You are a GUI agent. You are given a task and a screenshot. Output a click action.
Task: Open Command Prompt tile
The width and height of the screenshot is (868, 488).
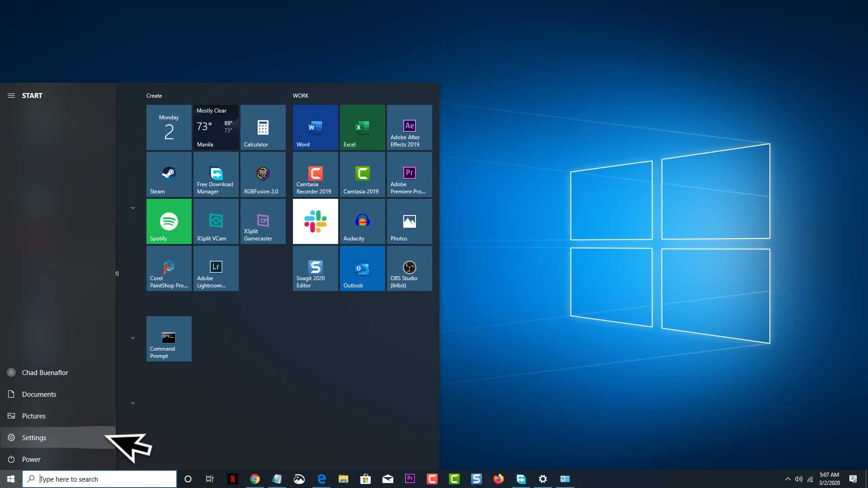[x=169, y=339]
